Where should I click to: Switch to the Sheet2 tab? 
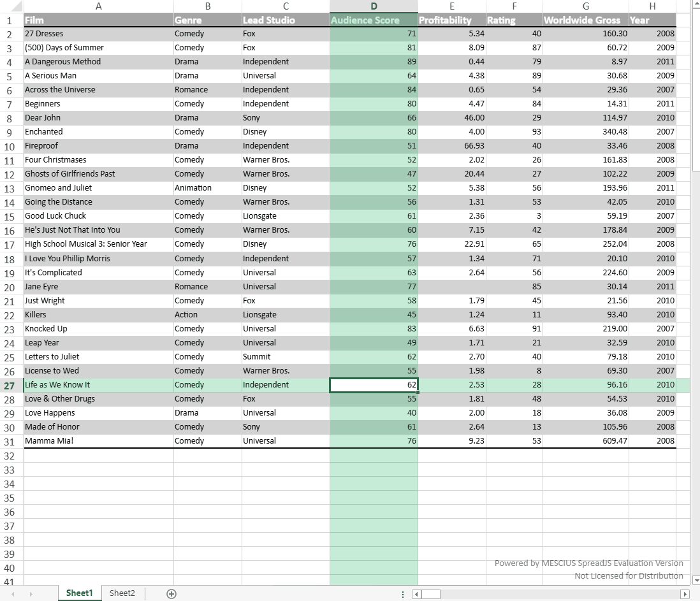[122, 593]
